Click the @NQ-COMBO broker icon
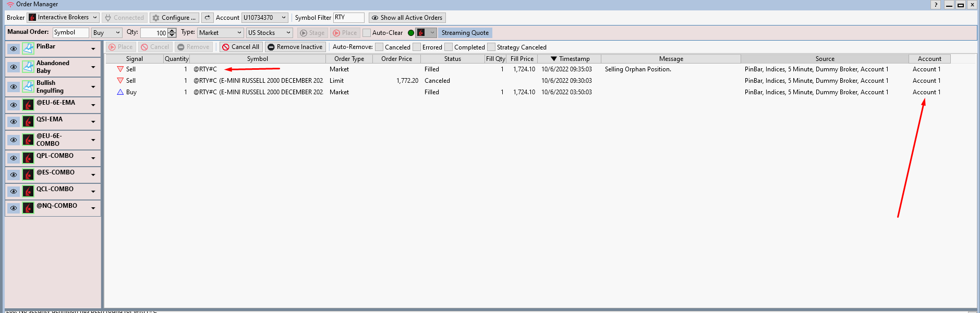 (28, 208)
